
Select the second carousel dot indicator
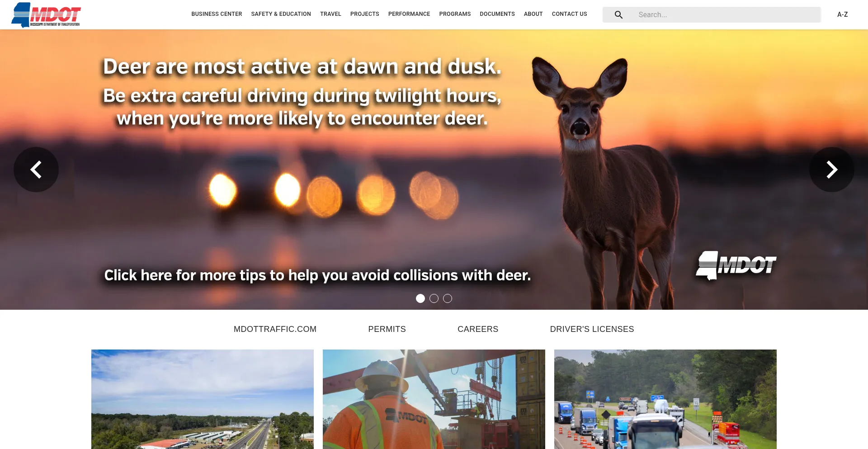click(434, 298)
